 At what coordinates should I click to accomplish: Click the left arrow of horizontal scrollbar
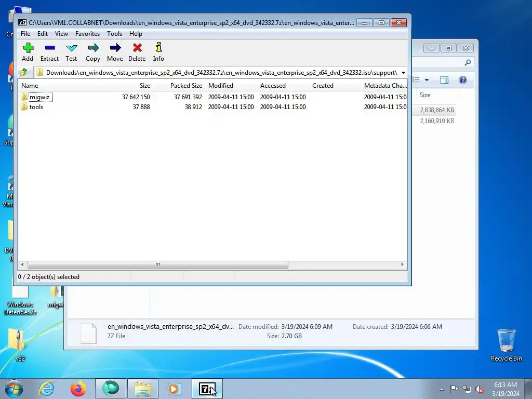pyautogui.click(x=22, y=264)
